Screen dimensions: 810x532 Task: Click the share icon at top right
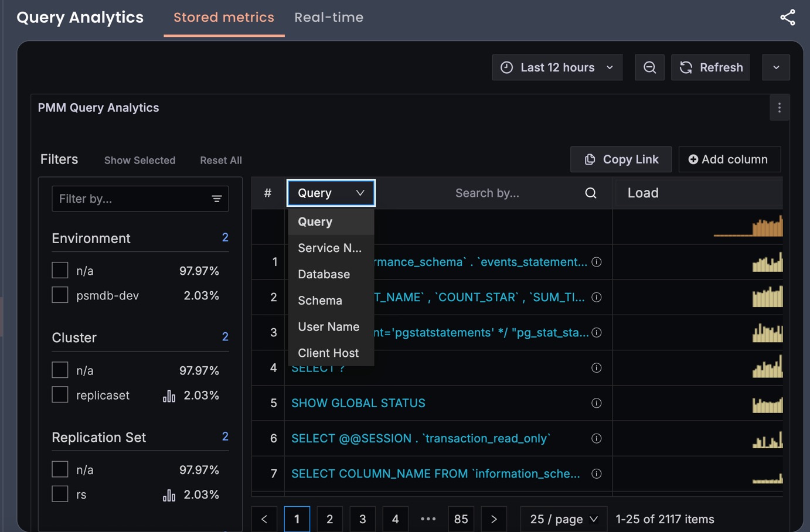point(787,18)
